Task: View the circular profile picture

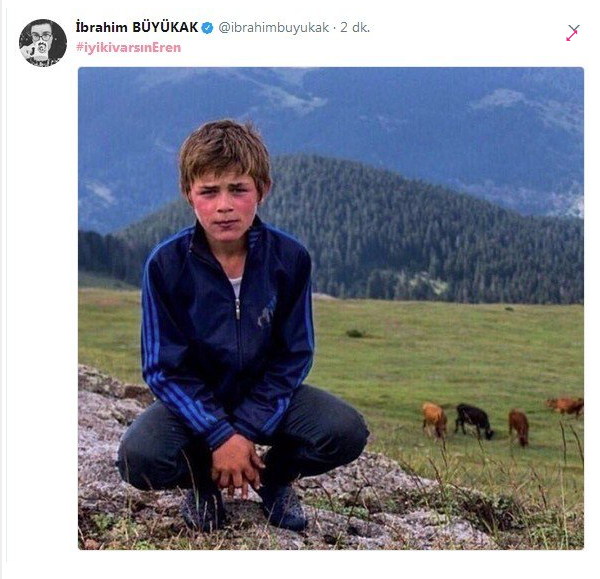Action: click(x=43, y=43)
